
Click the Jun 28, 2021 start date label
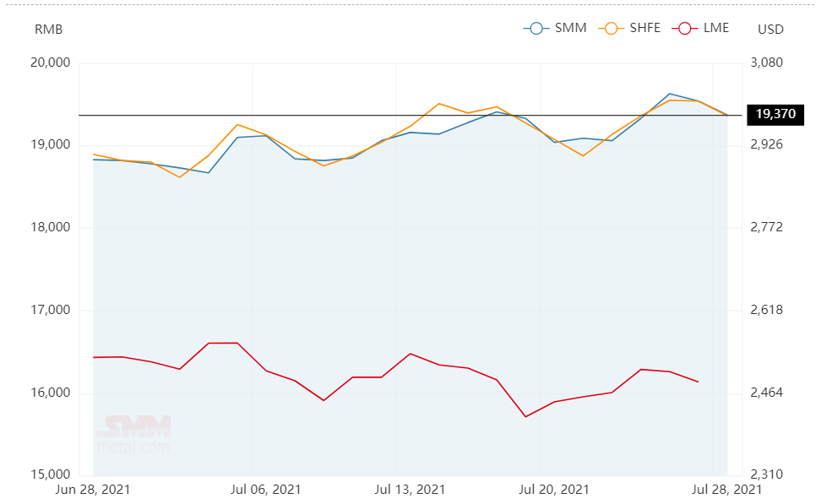93,489
